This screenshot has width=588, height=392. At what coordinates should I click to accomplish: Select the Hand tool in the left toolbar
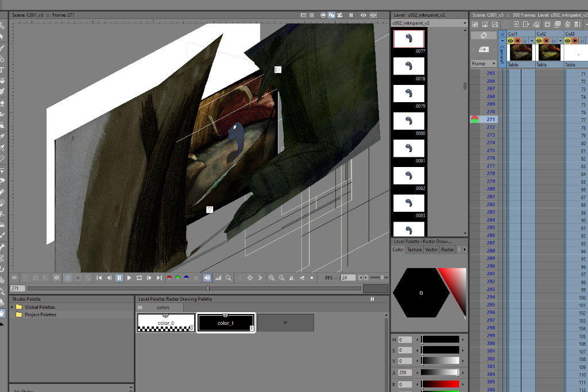(x=2, y=313)
